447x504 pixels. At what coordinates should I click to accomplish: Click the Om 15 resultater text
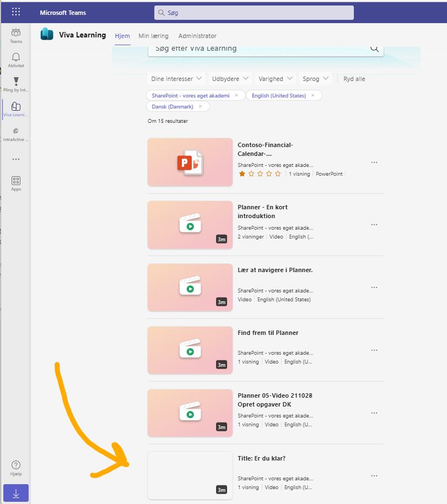[x=168, y=121]
